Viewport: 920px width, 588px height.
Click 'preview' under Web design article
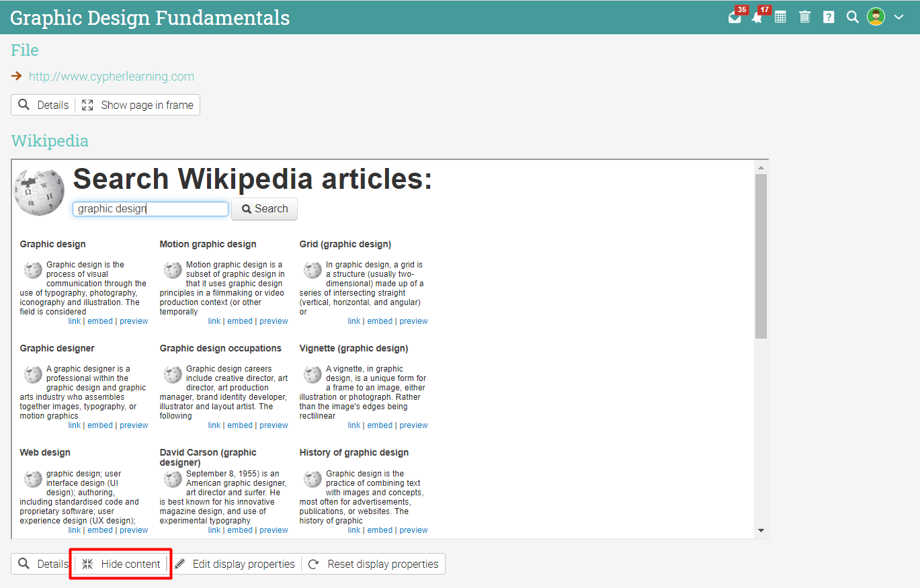(x=134, y=530)
